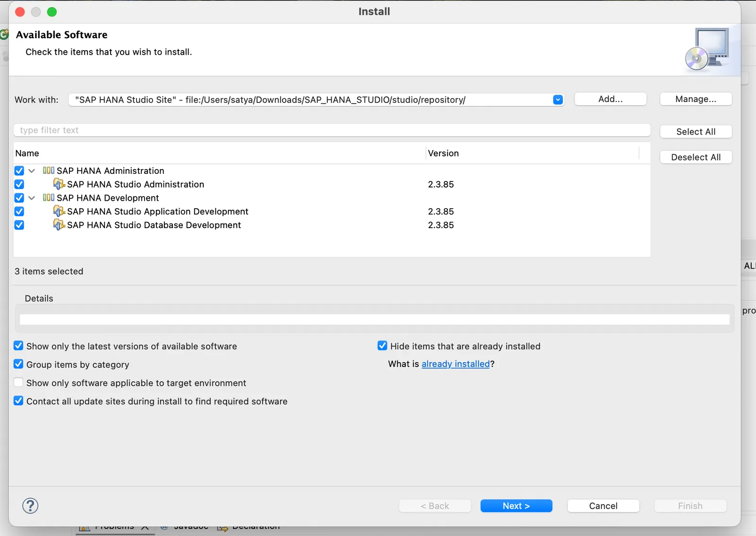Sort by the Name column header

219,153
